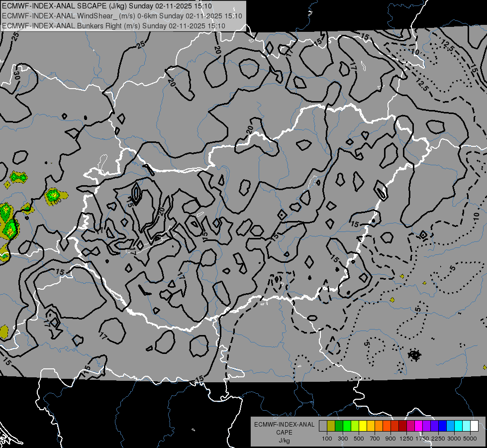Image resolution: width=487 pixels, height=448 pixels.
Task: Pick the dark green legend swatch
Action: (339, 426)
